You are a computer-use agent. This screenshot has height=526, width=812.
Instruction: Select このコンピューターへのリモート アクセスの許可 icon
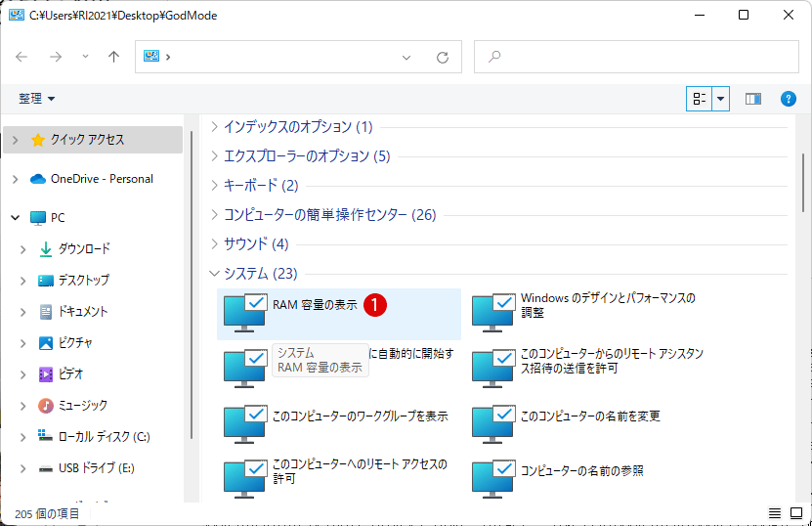click(245, 478)
